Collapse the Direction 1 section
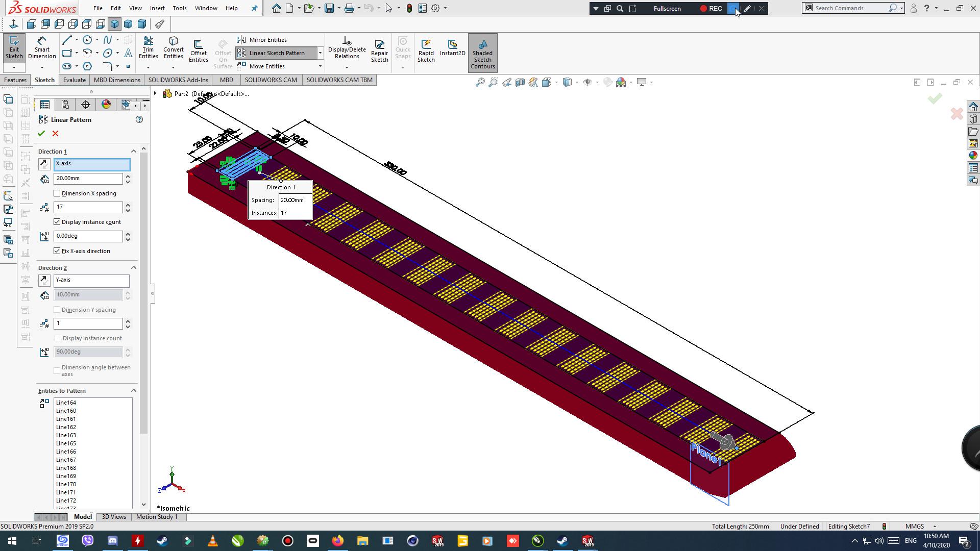980x551 pixels. [x=134, y=152]
